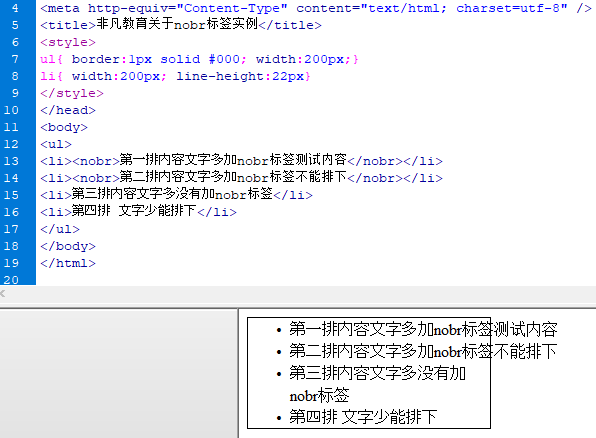
Task: Click wrapped preview text nobr标签
Action: click(x=319, y=395)
